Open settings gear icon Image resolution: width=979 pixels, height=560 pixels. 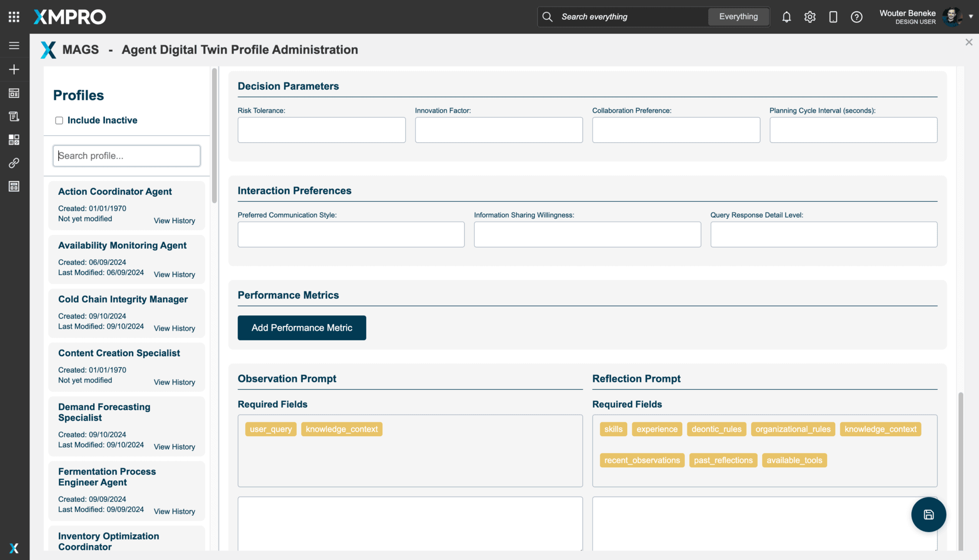pyautogui.click(x=810, y=17)
